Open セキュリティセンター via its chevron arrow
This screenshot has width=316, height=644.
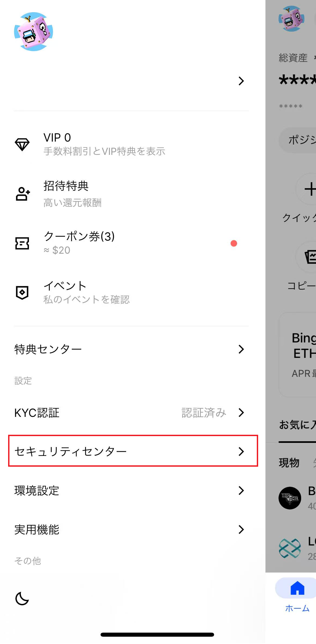click(241, 452)
